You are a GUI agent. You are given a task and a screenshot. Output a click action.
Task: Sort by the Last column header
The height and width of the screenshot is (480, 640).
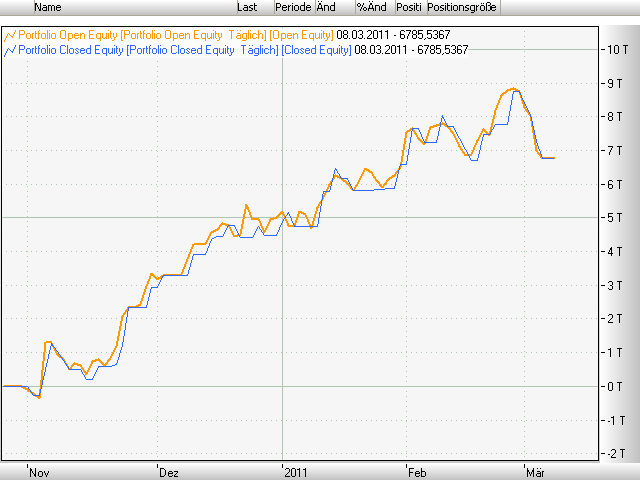point(256,7)
